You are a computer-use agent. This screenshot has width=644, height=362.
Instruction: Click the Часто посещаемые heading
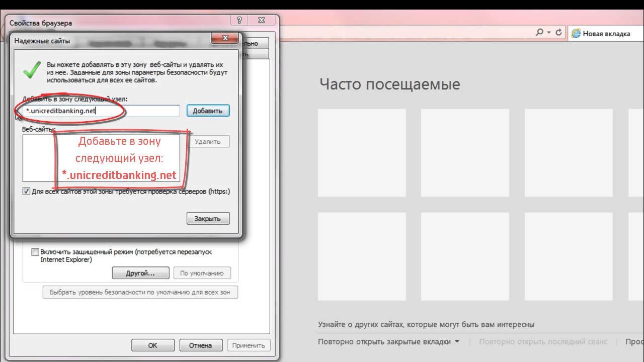coord(389,84)
